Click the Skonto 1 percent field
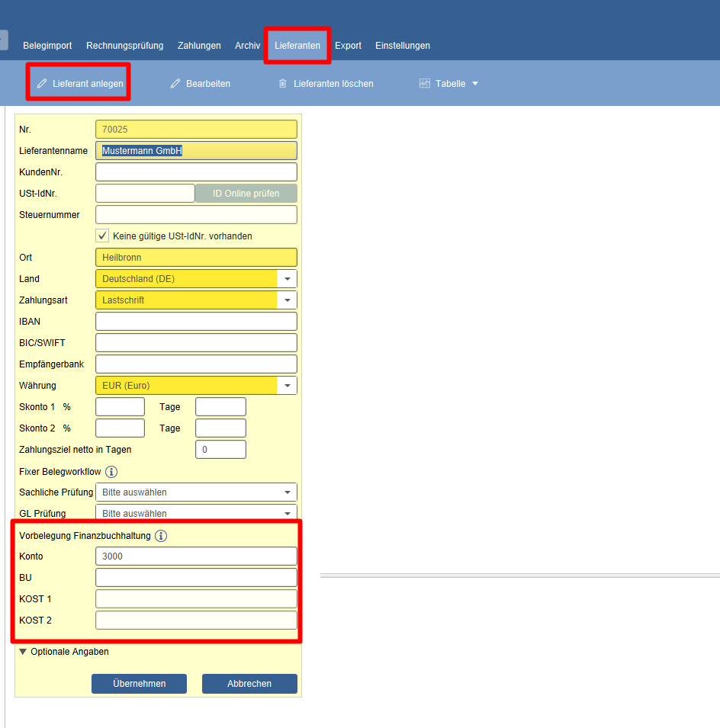 [x=120, y=407]
